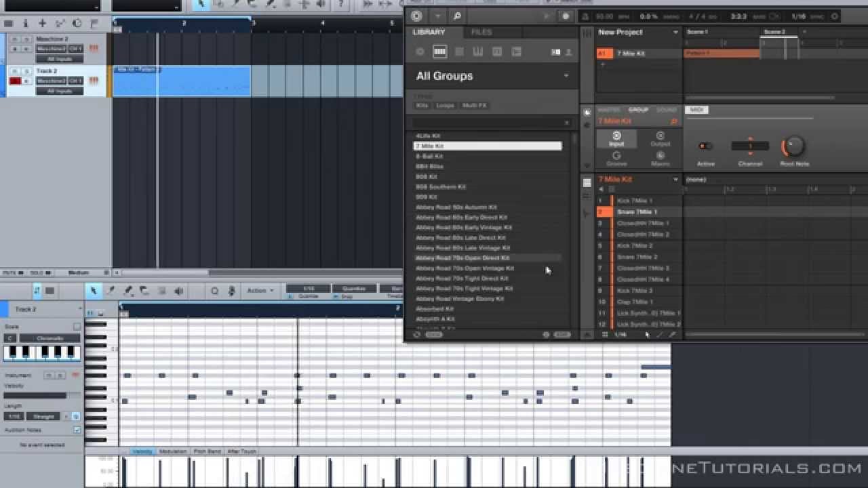Select the Modulation automation tab

(x=172, y=451)
